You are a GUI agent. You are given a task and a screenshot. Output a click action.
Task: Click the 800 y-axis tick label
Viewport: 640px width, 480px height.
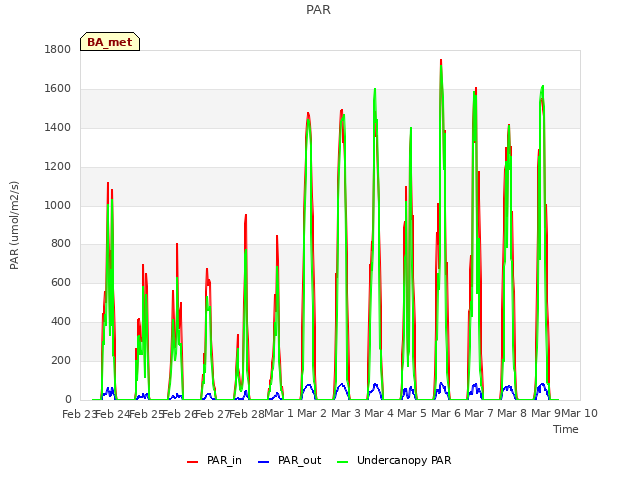pos(61,244)
